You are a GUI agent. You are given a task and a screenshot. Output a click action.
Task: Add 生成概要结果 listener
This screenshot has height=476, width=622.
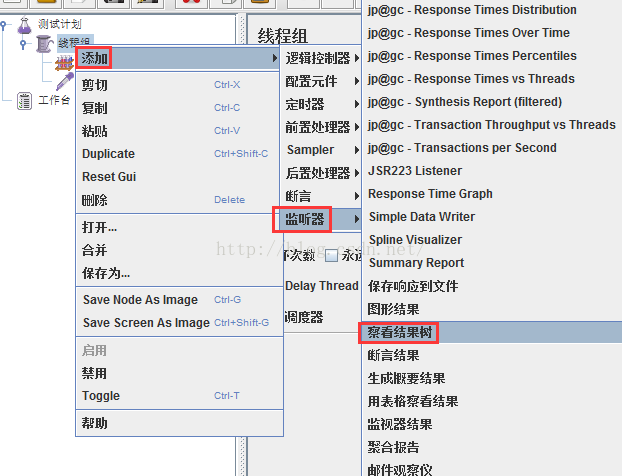click(x=492, y=378)
